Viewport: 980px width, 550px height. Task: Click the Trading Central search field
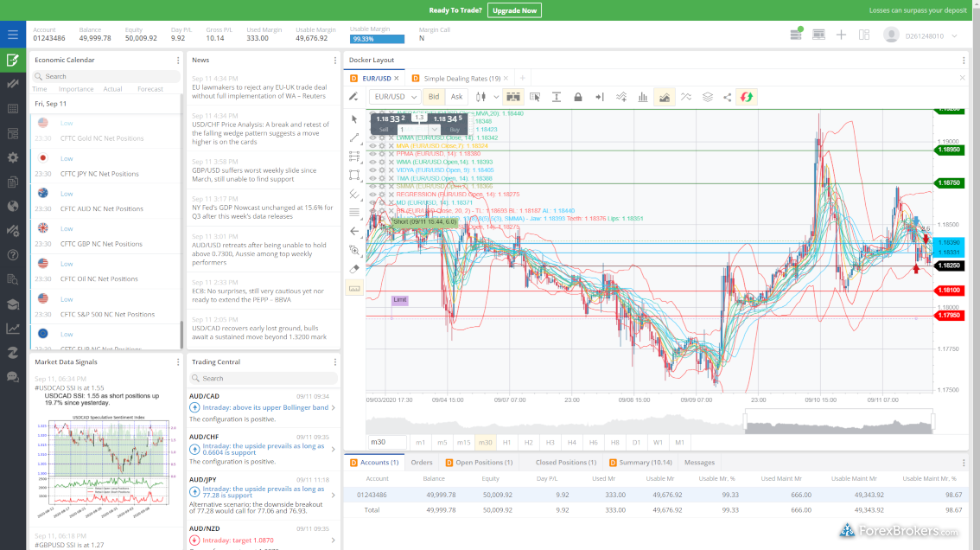263,379
